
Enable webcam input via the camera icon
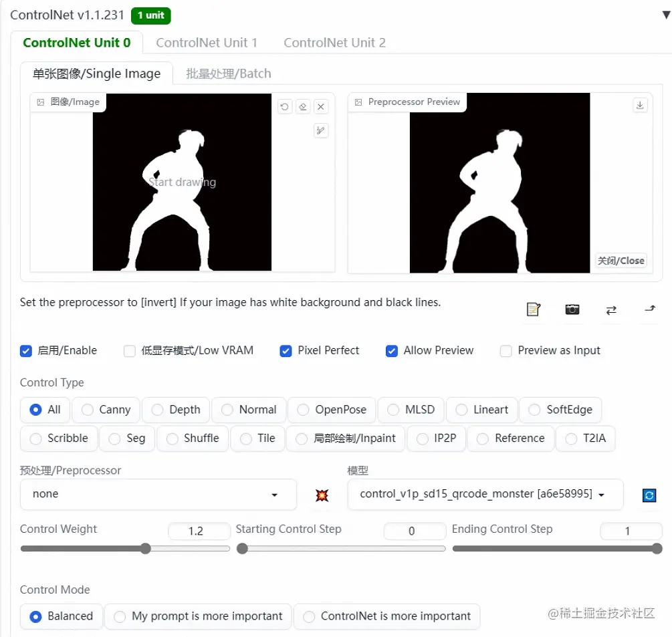tap(572, 309)
